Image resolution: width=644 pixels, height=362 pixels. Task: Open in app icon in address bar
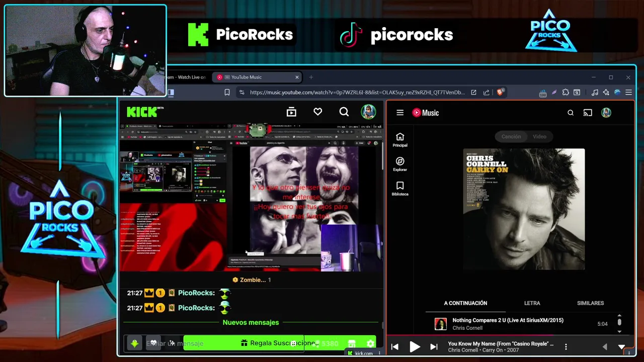pyautogui.click(x=473, y=92)
